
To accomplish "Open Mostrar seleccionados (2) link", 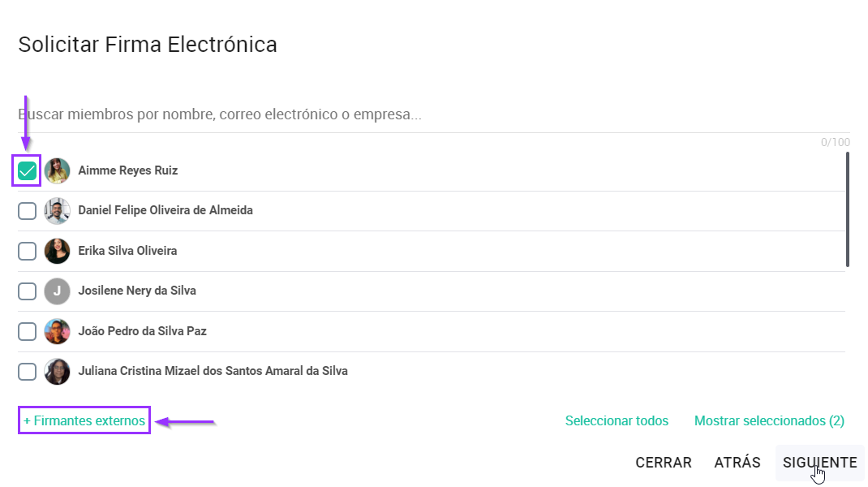I will pos(769,421).
